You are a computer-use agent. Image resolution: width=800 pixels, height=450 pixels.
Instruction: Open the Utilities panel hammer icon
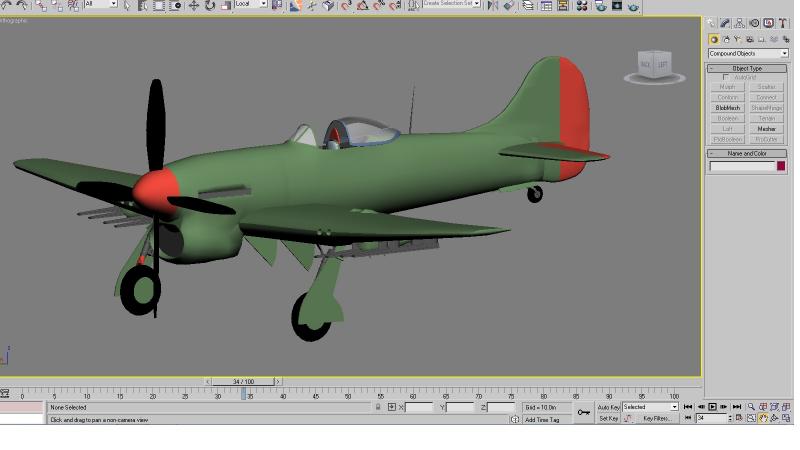[x=782, y=23]
